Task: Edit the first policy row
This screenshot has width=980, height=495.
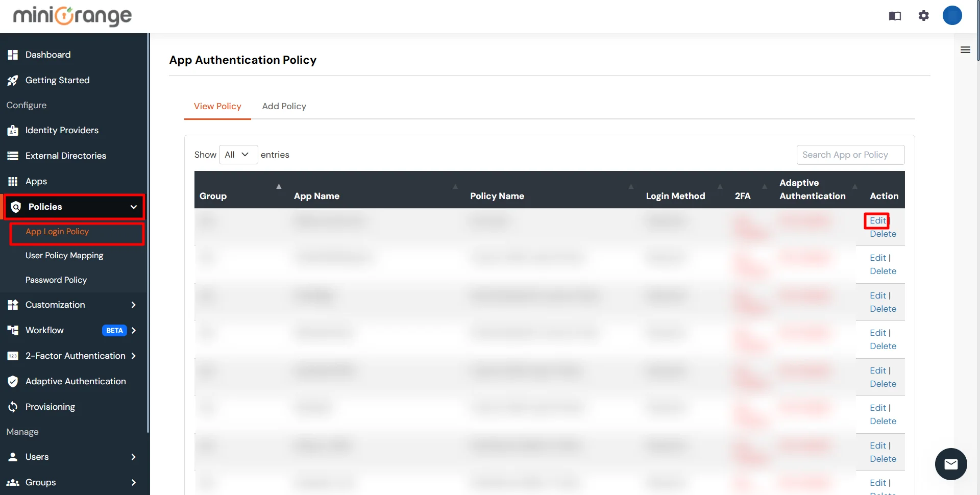Action: 877,220
